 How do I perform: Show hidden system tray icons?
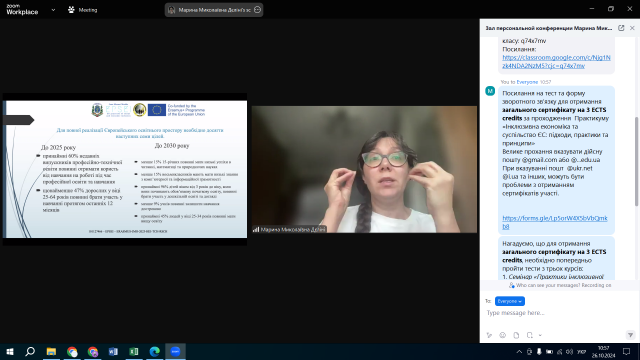pyautogui.click(x=519, y=351)
